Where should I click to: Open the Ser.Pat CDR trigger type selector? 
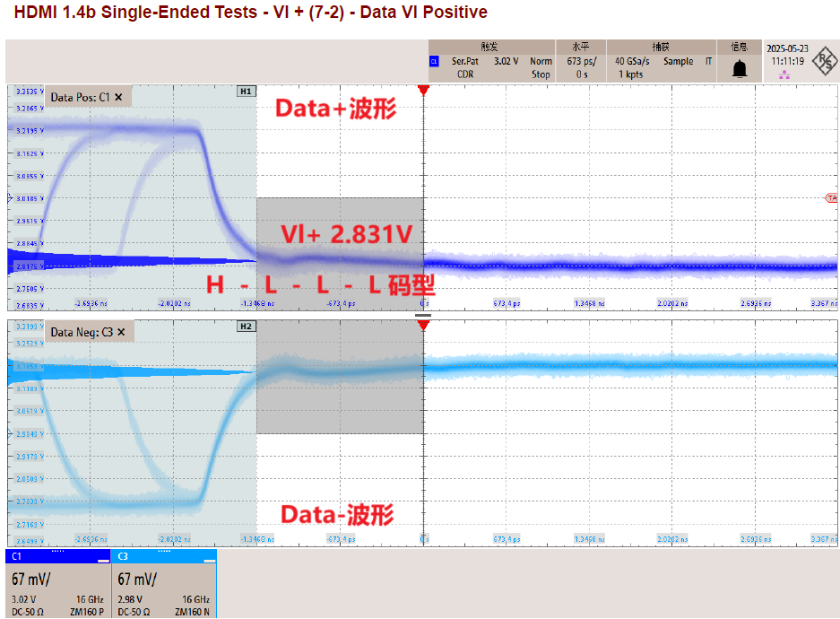463,67
